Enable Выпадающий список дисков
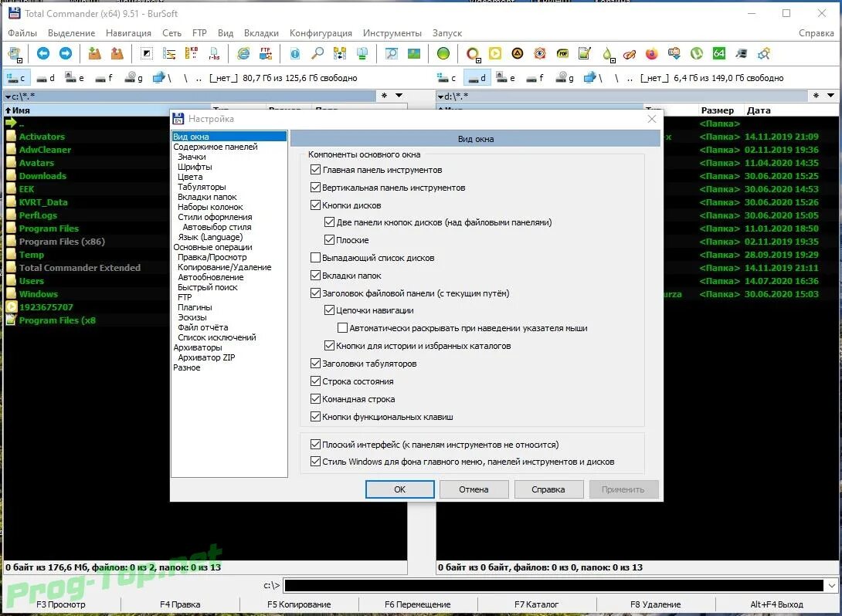The image size is (842, 616). pos(315,258)
